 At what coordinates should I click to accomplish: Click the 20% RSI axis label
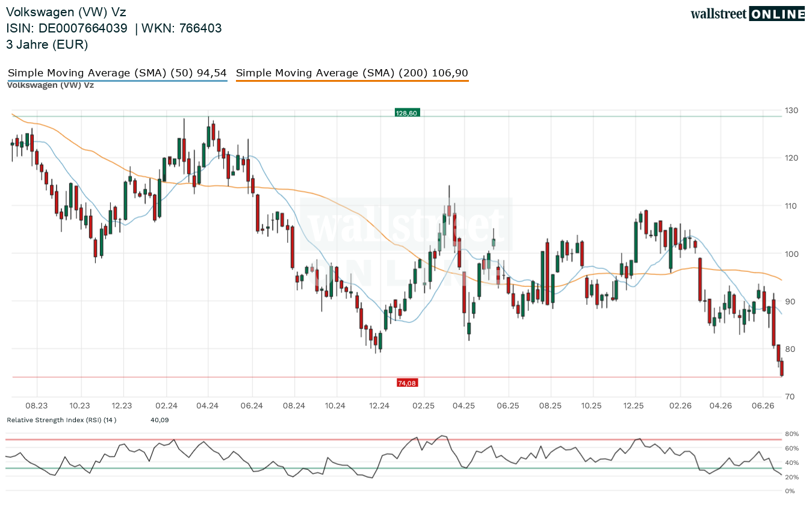(x=792, y=477)
